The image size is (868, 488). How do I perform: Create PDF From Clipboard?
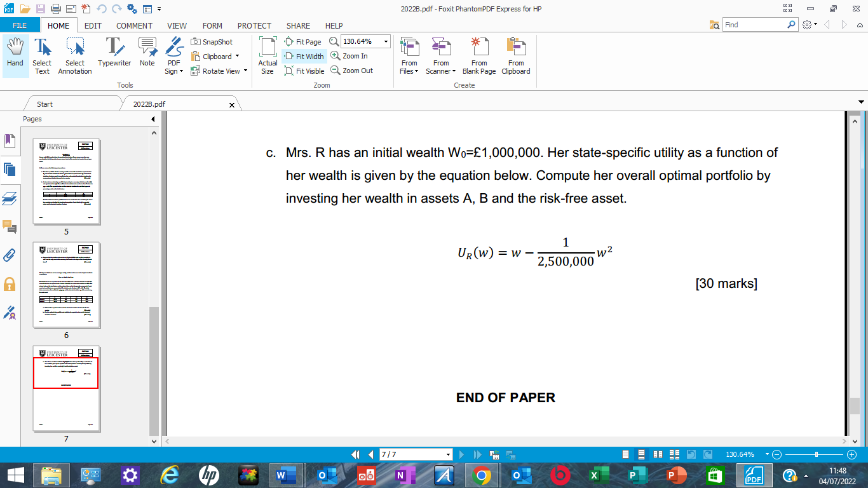click(516, 56)
